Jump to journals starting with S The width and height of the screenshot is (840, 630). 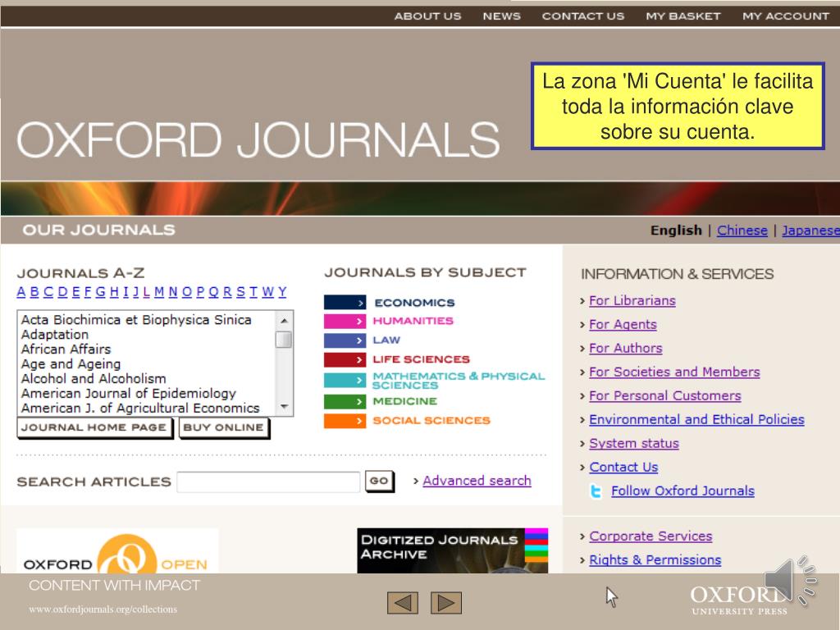(x=240, y=292)
